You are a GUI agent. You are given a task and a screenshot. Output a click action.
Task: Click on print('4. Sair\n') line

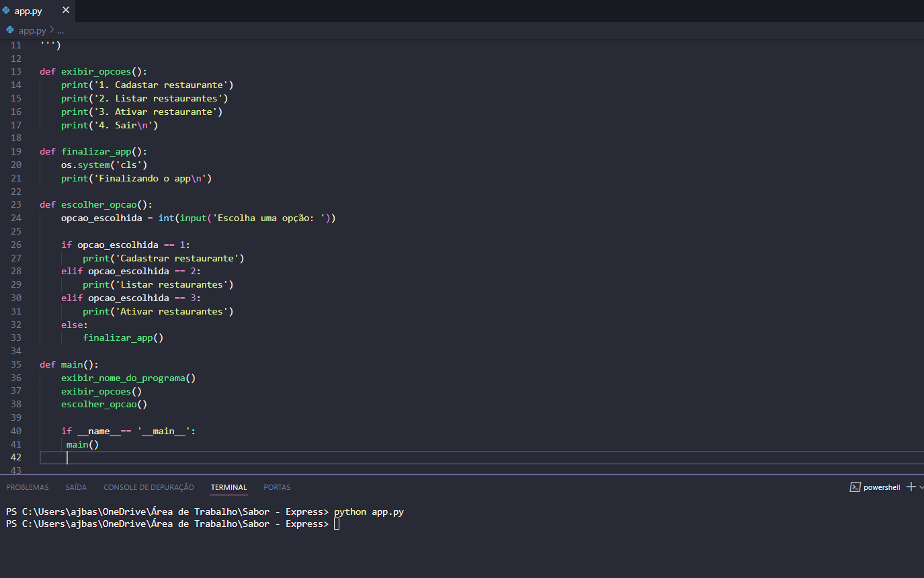click(x=110, y=125)
